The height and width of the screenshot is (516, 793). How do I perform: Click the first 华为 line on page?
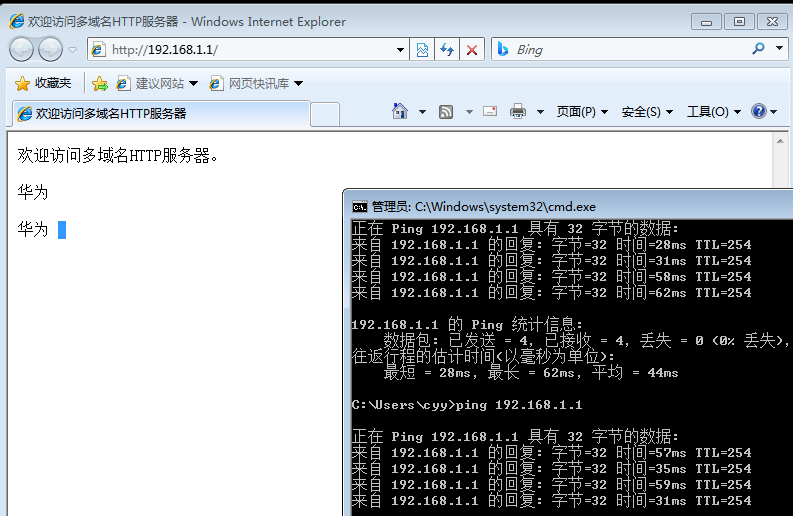(x=32, y=192)
